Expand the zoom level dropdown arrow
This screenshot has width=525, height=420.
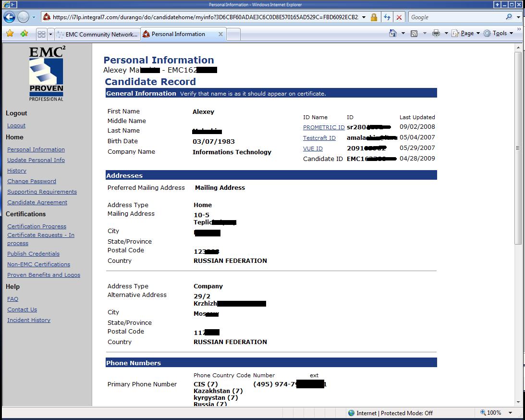[x=510, y=413]
